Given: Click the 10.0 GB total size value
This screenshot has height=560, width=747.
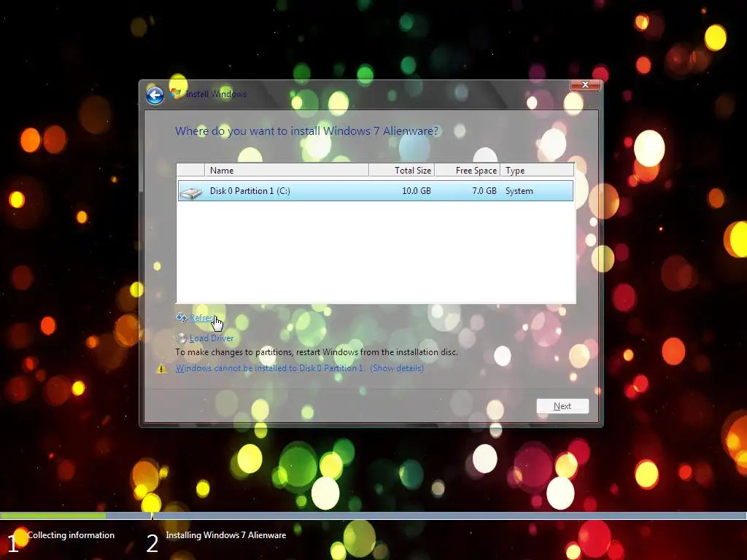Looking at the screenshot, I should (x=417, y=191).
